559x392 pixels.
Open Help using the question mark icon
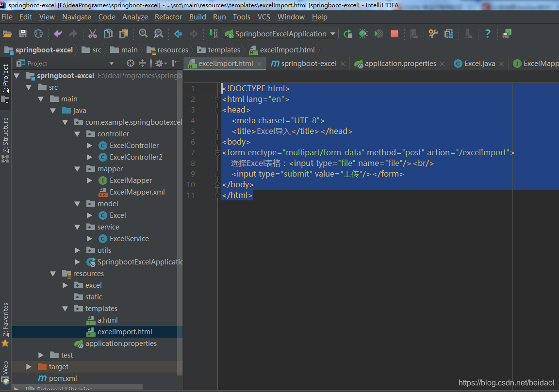(x=487, y=33)
